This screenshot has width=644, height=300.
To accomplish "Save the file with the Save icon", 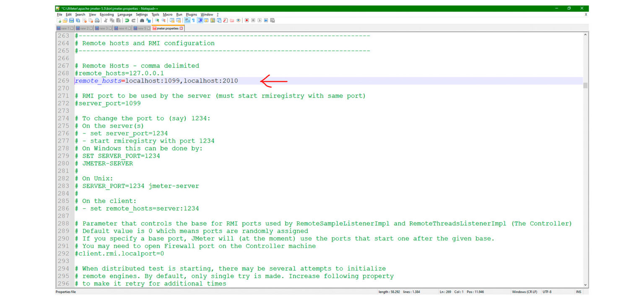I will pyautogui.click(x=71, y=20).
